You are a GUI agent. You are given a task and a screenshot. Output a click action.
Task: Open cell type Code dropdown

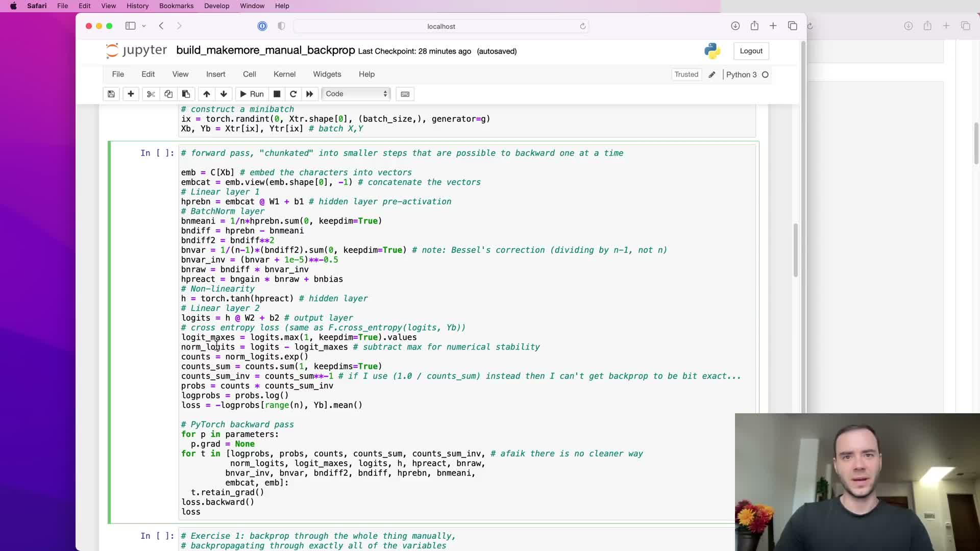356,94
